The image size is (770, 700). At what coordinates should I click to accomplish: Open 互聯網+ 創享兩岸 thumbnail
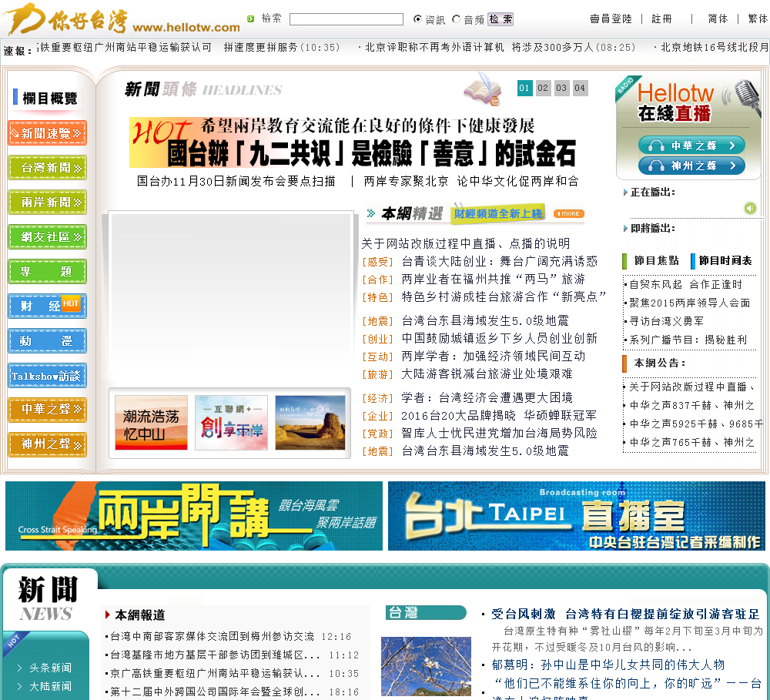click(231, 423)
